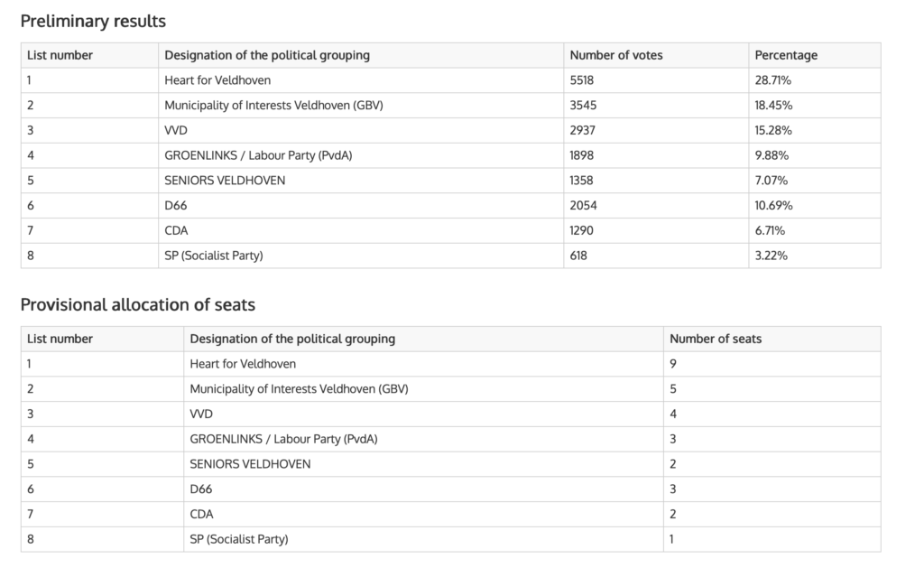Select the 5518 votes cell
The image size is (924, 568).
click(582, 80)
